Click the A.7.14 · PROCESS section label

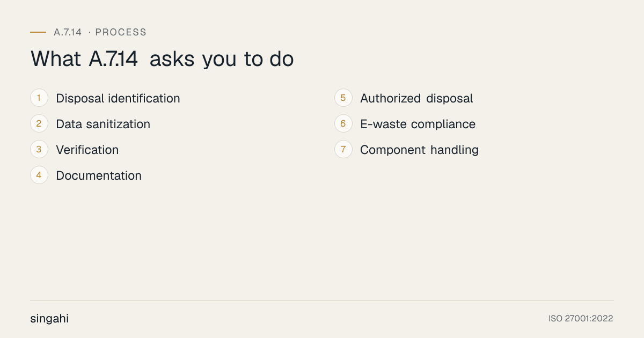click(x=100, y=32)
